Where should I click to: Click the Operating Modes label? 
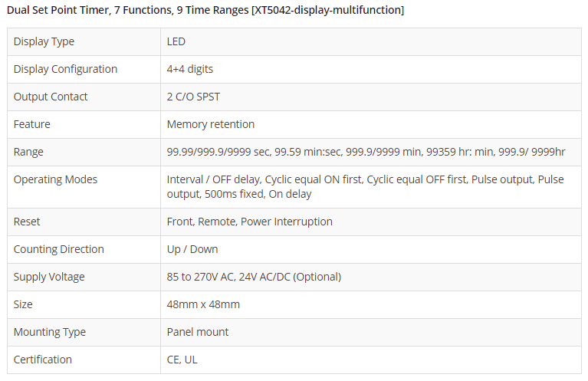click(x=54, y=179)
